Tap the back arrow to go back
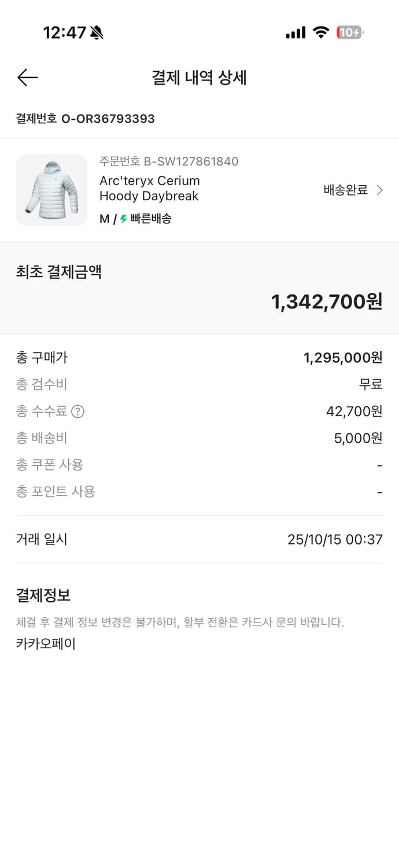 click(x=27, y=77)
